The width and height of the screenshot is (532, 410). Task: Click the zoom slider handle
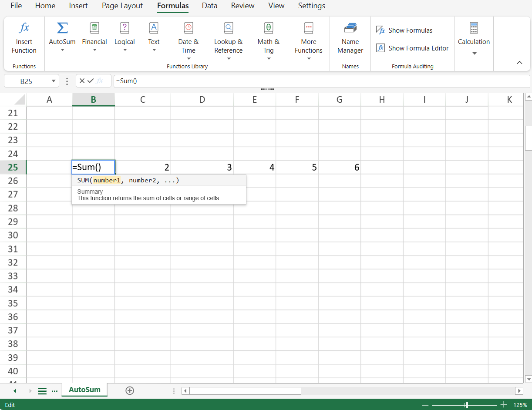[466, 405]
